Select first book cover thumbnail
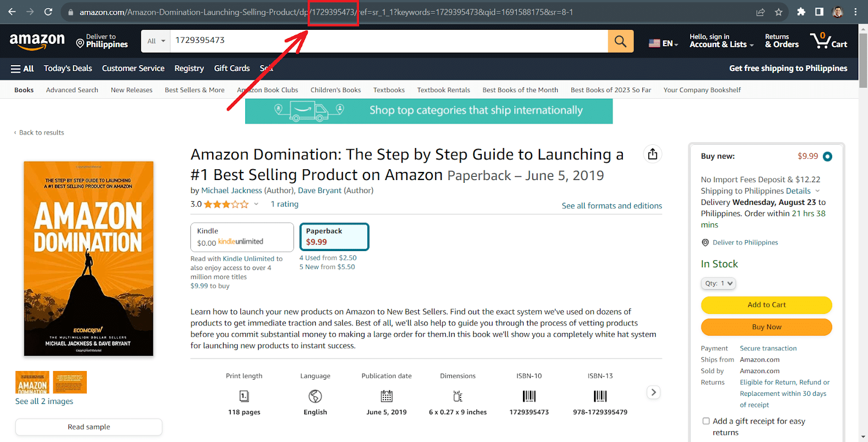This screenshot has width=868, height=442. 32,382
